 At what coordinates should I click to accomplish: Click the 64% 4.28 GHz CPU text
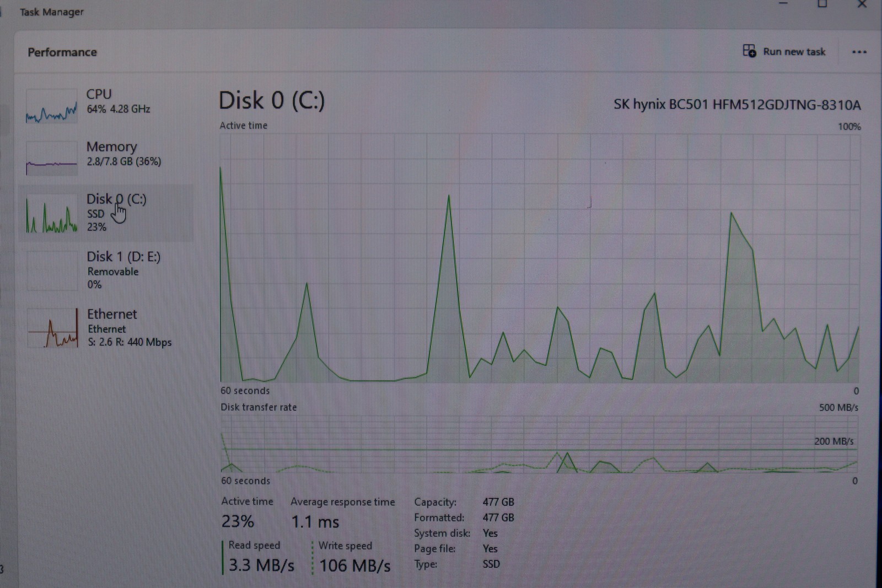click(x=119, y=109)
